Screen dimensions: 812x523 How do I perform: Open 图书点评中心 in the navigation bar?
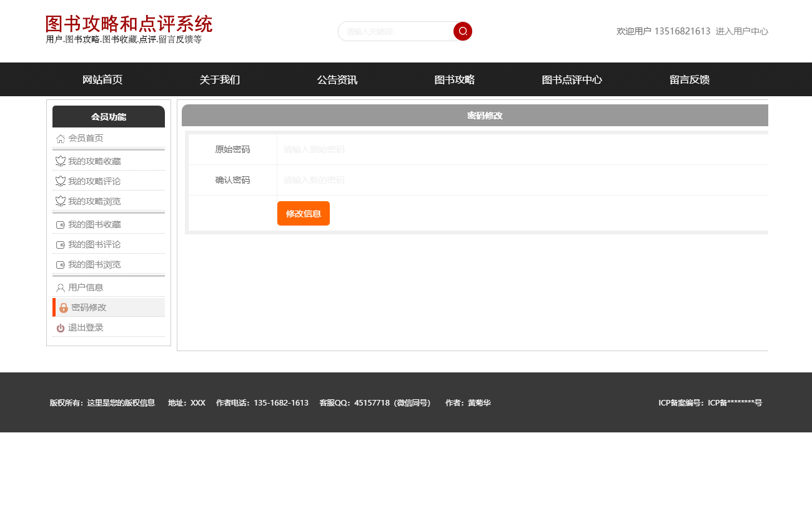pos(572,79)
